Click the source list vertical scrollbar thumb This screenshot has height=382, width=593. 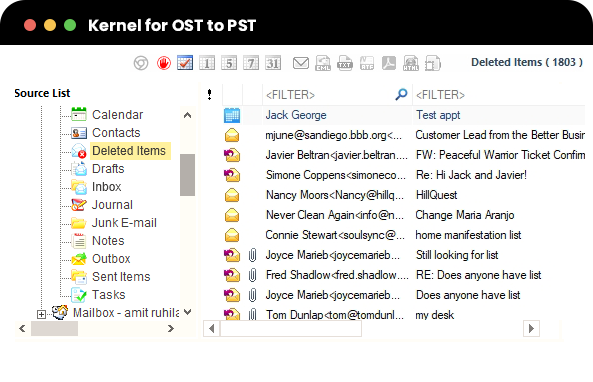pyautogui.click(x=187, y=175)
